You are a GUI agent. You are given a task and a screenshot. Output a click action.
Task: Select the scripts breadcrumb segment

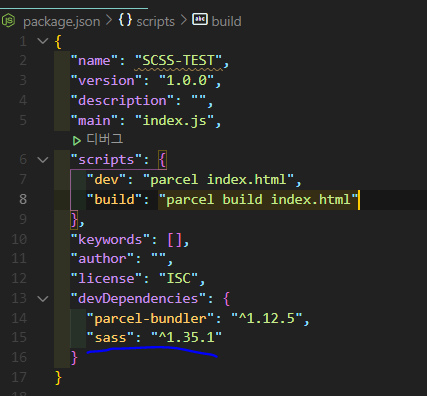pos(155,22)
